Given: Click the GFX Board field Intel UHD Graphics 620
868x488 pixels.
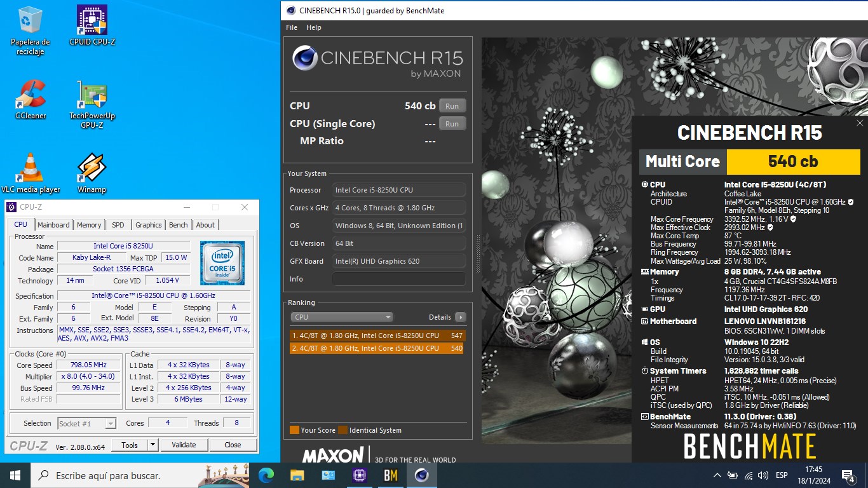Looking at the screenshot, I should 399,261.
